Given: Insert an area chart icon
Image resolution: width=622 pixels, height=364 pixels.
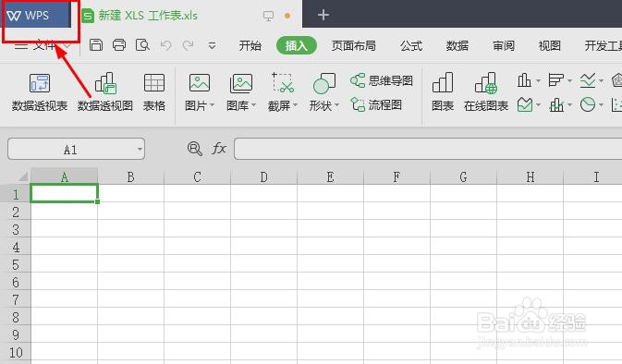Looking at the screenshot, I should pyautogui.click(x=524, y=105).
